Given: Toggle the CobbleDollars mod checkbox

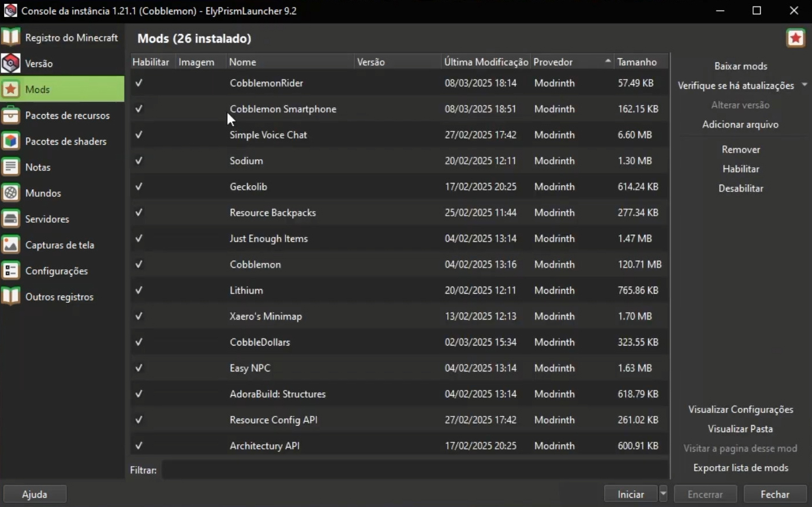Looking at the screenshot, I should (x=139, y=343).
